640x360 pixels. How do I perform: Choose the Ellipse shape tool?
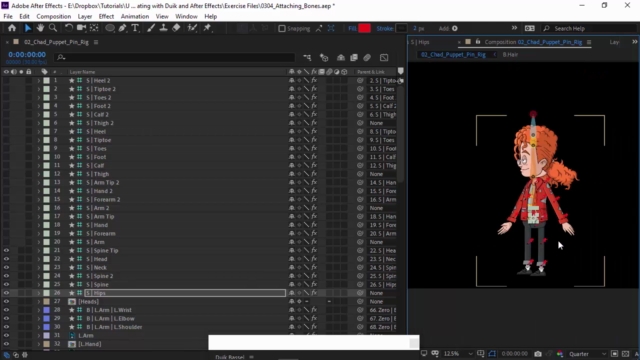(x=110, y=28)
